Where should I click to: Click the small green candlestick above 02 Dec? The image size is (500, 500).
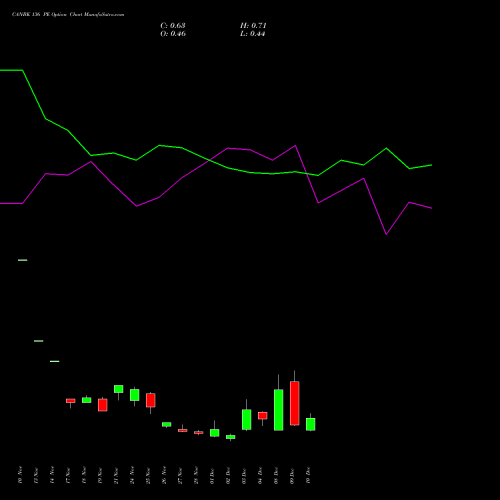tap(231, 437)
